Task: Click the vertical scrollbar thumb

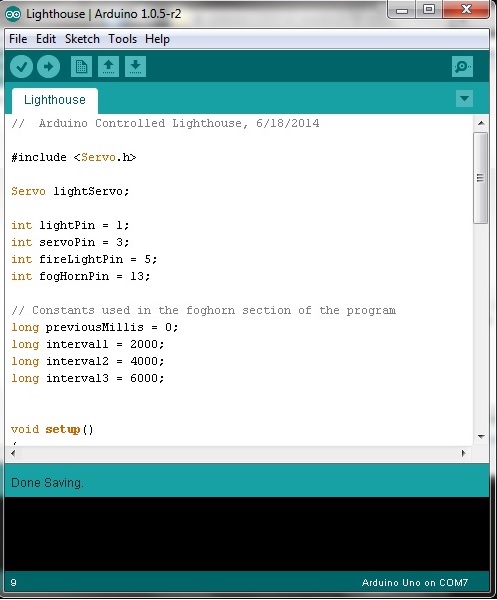Action: 481,178
